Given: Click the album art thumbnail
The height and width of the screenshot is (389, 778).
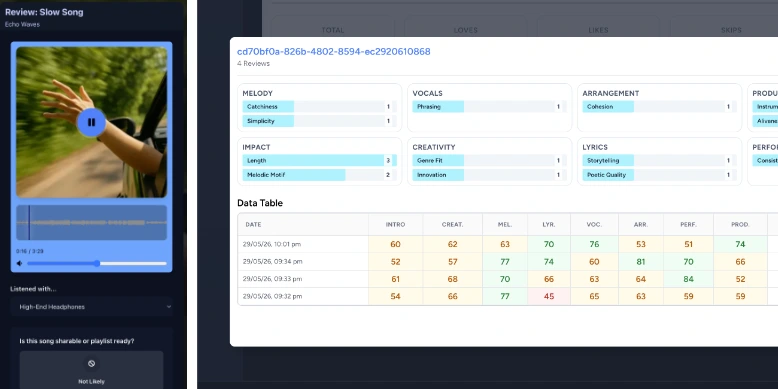Looking at the screenshot, I should (91, 122).
